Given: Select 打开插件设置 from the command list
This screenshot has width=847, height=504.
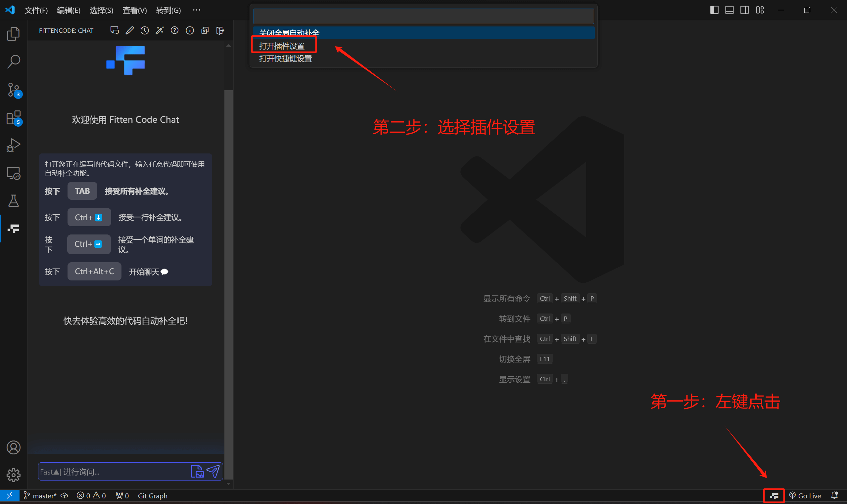Looking at the screenshot, I should (x=282, y=46).
